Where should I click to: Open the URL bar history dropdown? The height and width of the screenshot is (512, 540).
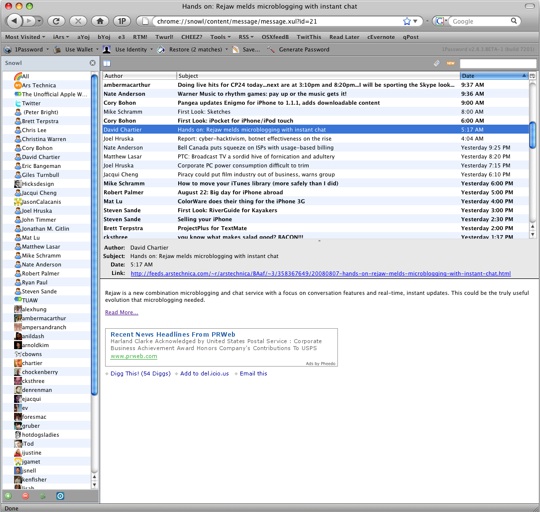[415, 21]
